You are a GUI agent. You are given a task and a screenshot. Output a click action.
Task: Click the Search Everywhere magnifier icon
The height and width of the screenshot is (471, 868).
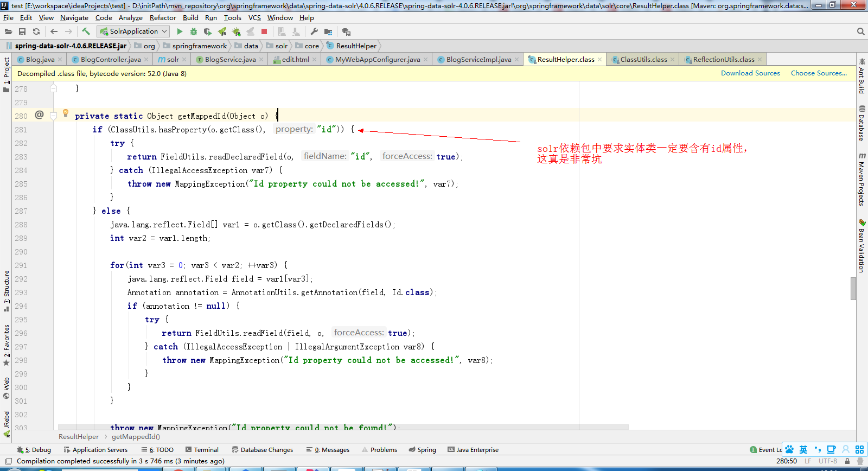pyautogui.click(x=860, y=31)
